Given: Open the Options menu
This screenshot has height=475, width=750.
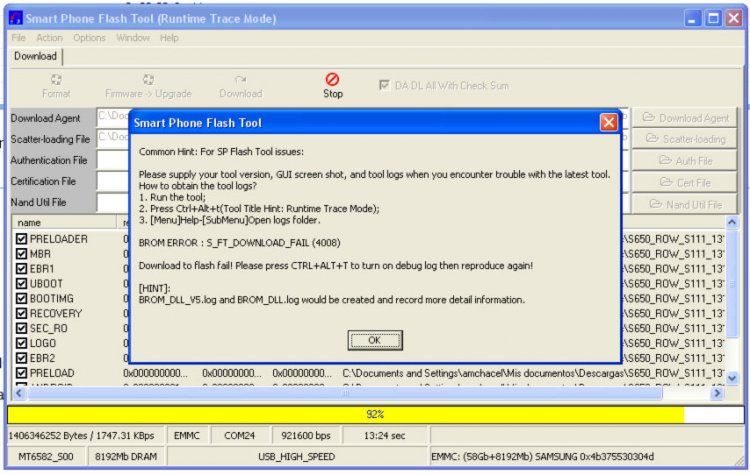Looking at the screenshot, I should click(89, 38).
